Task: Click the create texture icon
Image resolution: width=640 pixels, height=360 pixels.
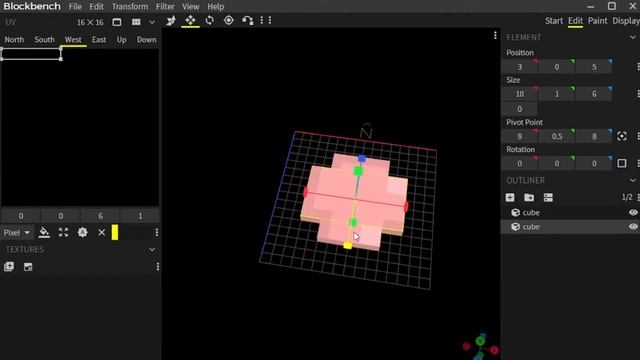Action: (x=28, y=267)
